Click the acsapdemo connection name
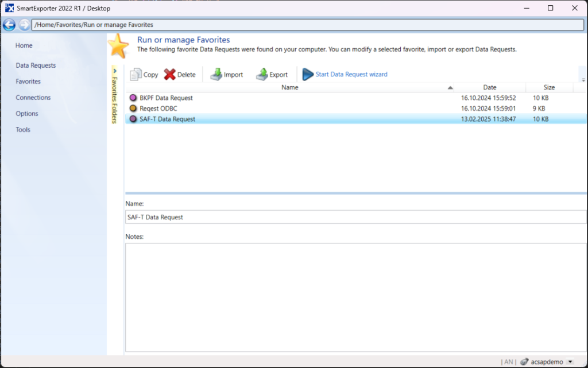Image resolution: width=588 pixels, height=368 pixels. click(x=547, y=362)
